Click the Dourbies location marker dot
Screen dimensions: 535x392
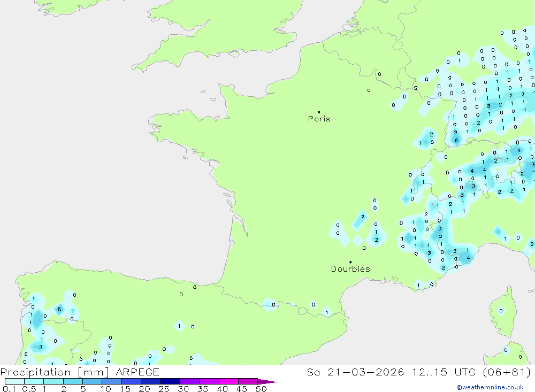point(350,262)
